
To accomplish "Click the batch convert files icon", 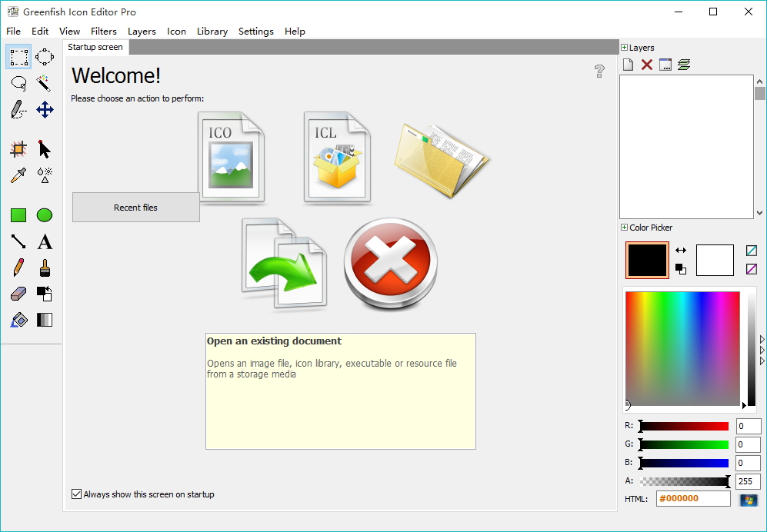I will pyautogui.click(x=284, y=264).
